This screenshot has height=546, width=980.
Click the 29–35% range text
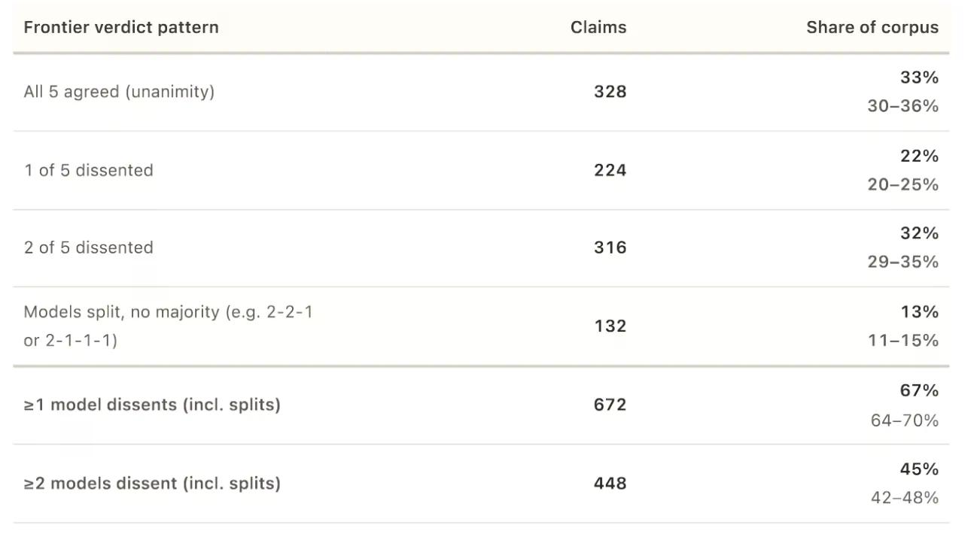coord(903,262)
